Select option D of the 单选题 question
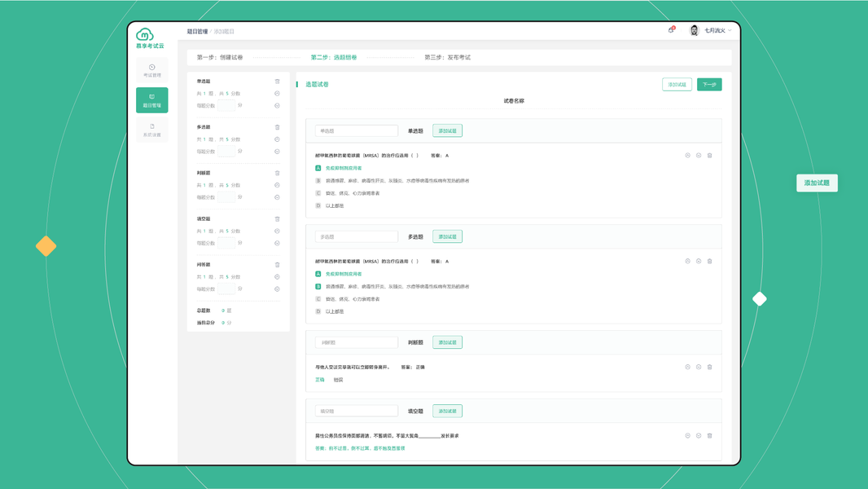This screenshot has height=489, width=868. (318, 206)
